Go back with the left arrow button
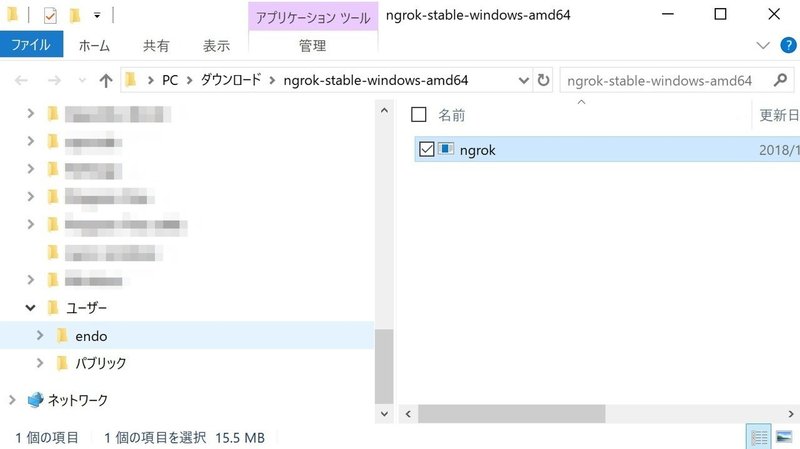800x449 pixels. coord(21,80)
